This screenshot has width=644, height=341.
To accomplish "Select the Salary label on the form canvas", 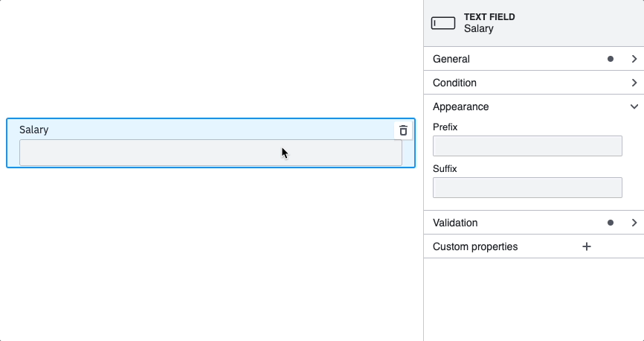I will pyautogui.click(x=34, y=130).
